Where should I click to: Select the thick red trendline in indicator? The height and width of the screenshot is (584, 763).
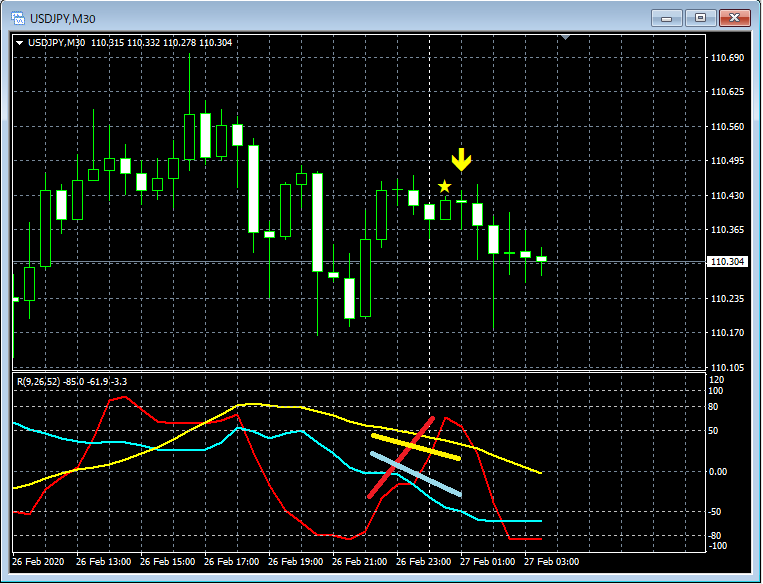tap(401, 457)
